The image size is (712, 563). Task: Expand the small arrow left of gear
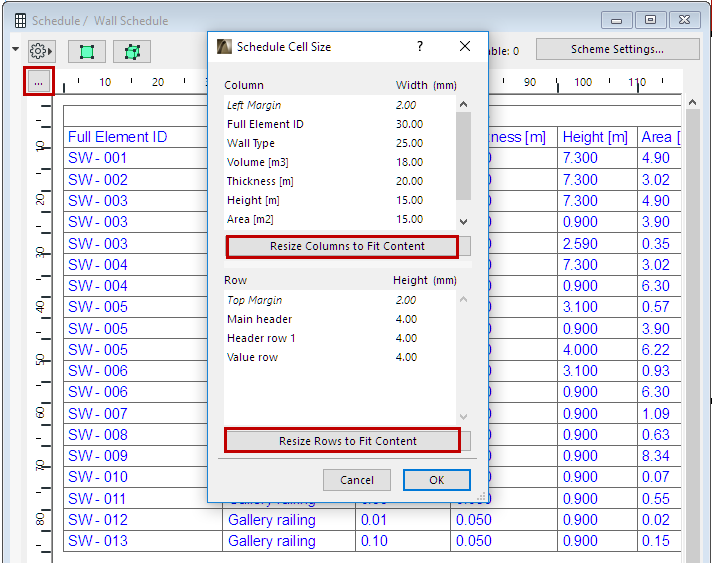(15, 49)
